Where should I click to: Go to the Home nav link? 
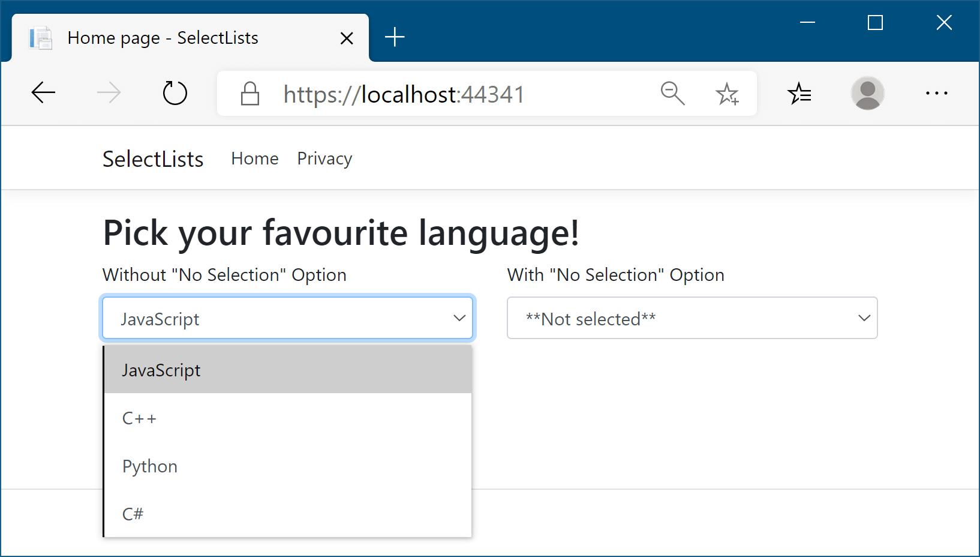255,158
